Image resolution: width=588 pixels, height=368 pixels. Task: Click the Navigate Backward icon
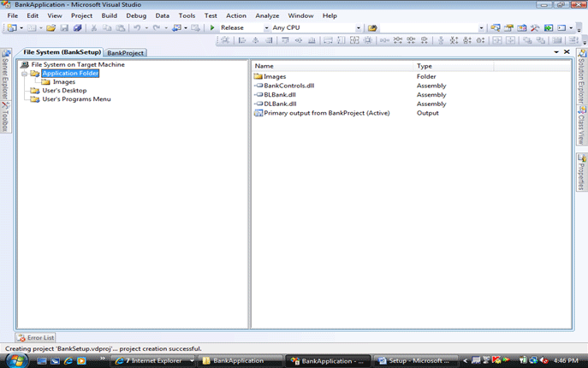tap(176, 27)
